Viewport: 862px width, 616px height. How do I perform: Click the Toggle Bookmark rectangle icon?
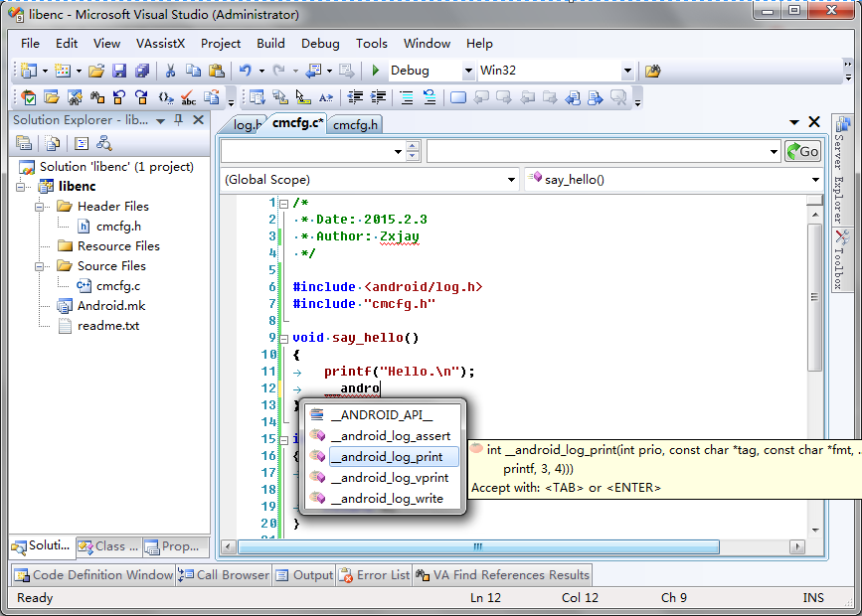458,97
